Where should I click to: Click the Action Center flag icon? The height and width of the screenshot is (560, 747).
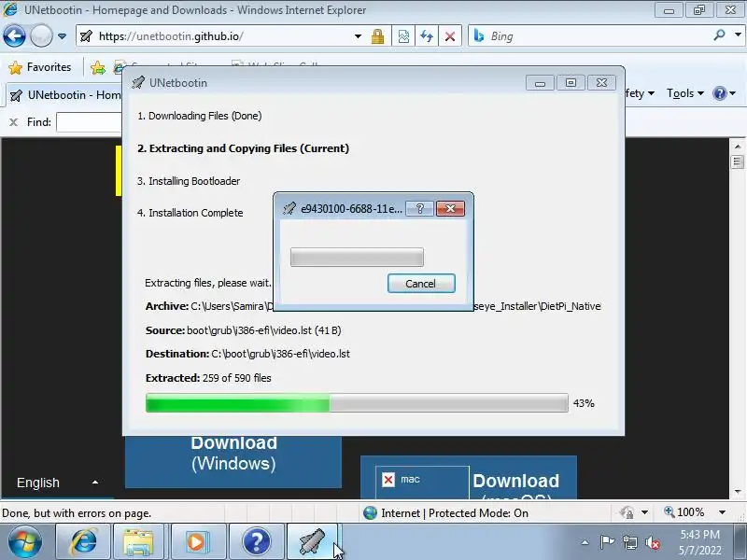[607, 542]
